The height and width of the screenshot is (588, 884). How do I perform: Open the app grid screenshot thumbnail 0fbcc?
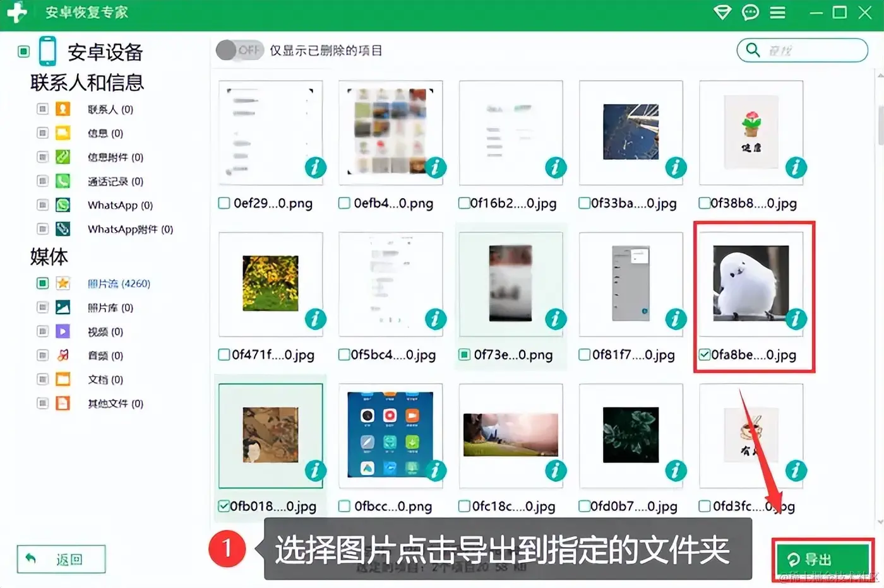390,435
